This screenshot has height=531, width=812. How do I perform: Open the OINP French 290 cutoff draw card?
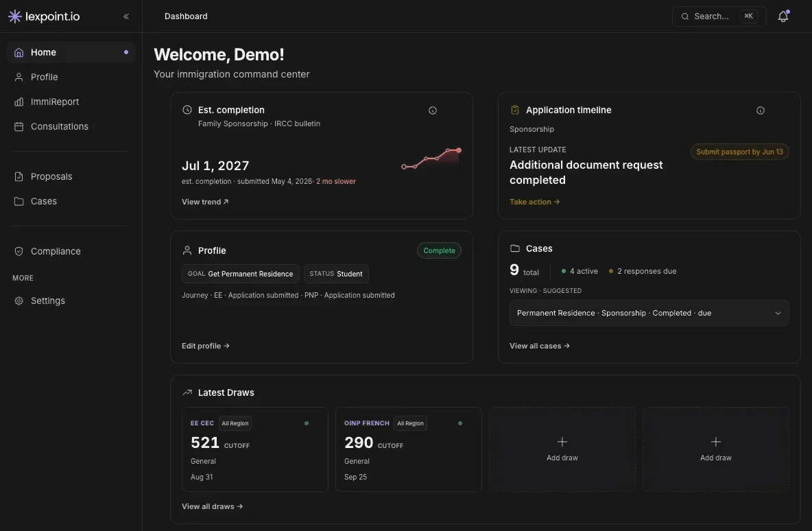[409, 449]
